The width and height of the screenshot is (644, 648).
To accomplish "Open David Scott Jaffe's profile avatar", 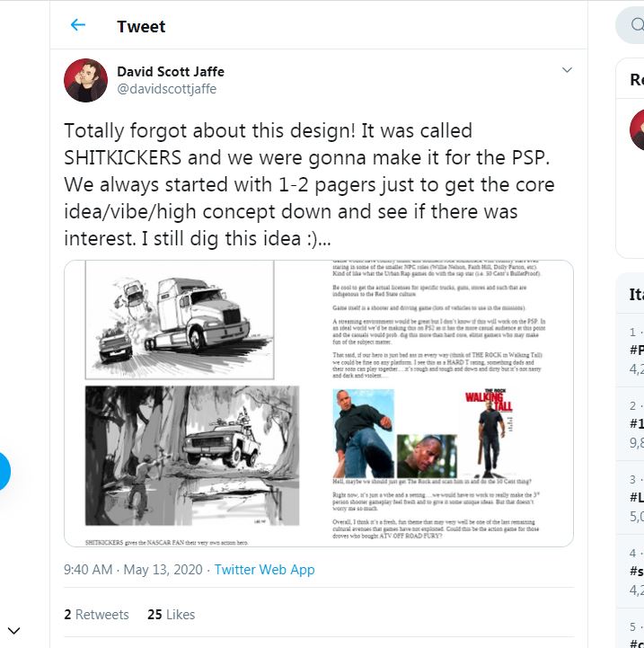I will (x=86, y=80).
